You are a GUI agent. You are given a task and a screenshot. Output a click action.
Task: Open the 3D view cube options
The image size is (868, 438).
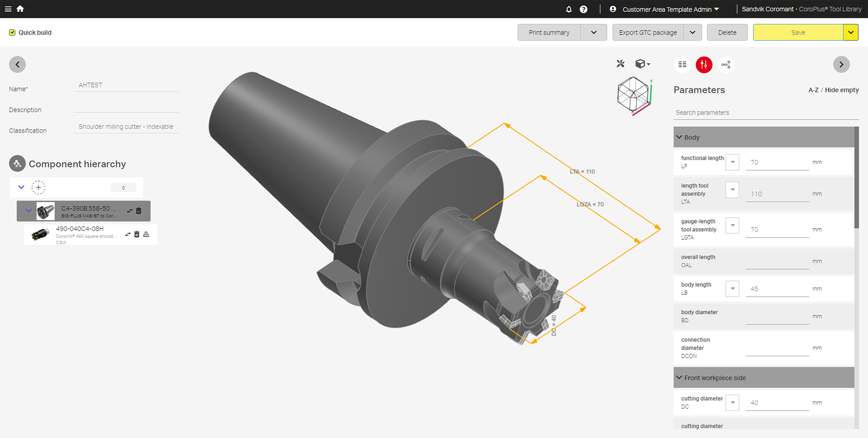pyautogui.click(x=642, y=64)
